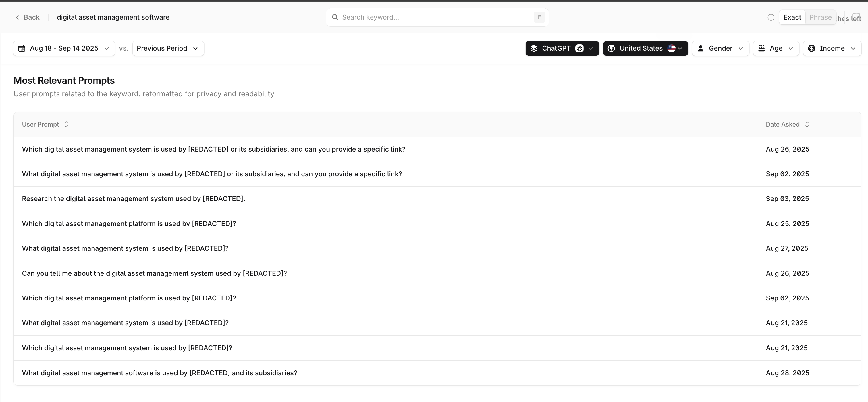Open the info circle icon near Exact
This screenshot has width=868, height=402.
pos(771,18)
